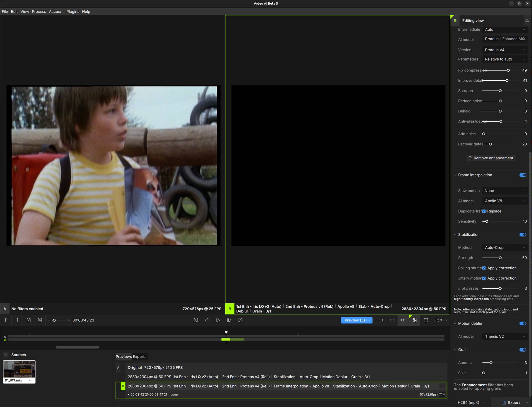This screenshot has width=532, height=407.
Task: Uncheck Rolling shutter Apply correction
Action: tap(484, 268)
